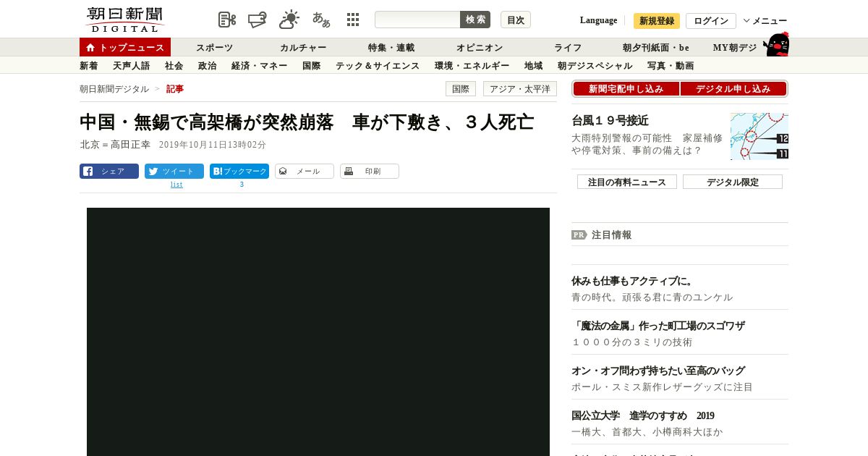
Task: Open 休みも仕事もアクティブに。 link
Action: click(x=633, y=281)
